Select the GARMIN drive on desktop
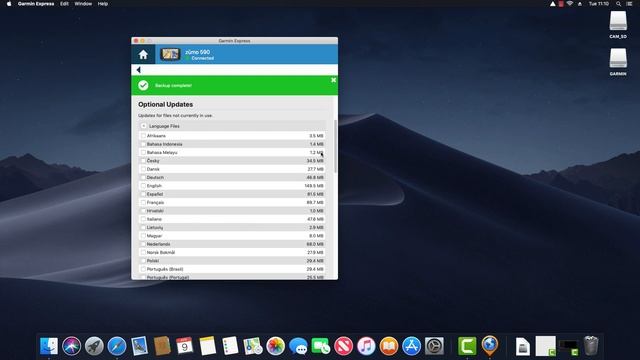 (618, 62)
